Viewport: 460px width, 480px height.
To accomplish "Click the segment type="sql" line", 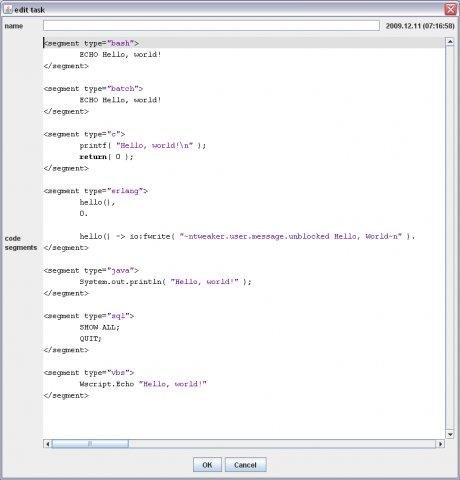I will point(89,316).
